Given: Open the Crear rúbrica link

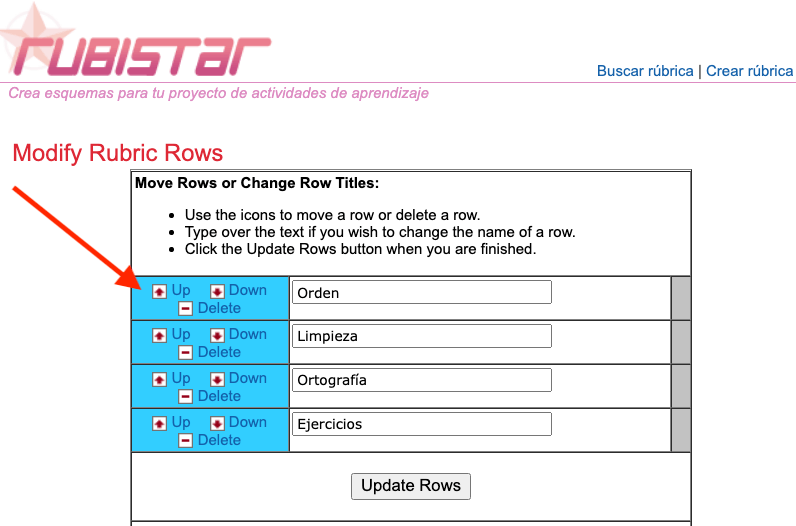Looking at the screenshot, I should pos(749,71).
